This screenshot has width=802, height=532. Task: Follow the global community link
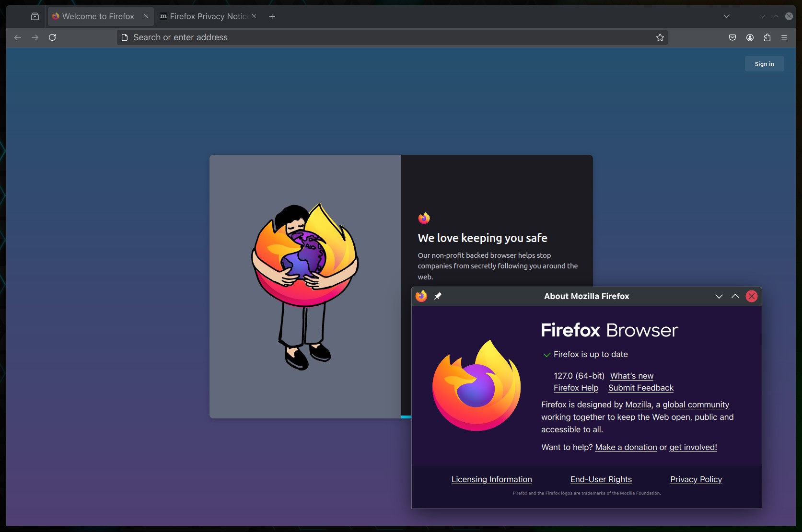(696, 405)
